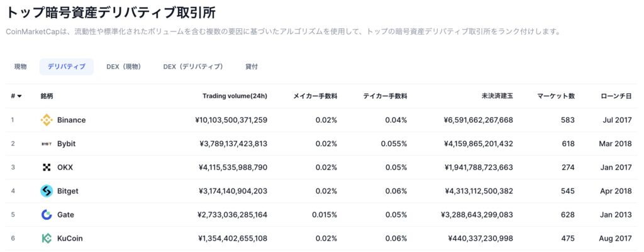Sort by Trading volume(24h) column
Image resolution: width=644 pixels, height=252 pixels.
click(235, 96)
